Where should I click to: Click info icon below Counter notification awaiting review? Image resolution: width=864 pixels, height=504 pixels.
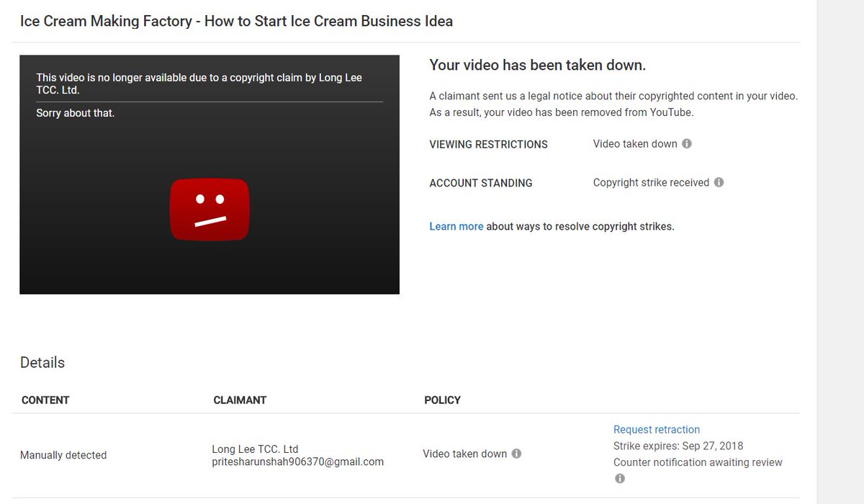[x=620, y=479]
